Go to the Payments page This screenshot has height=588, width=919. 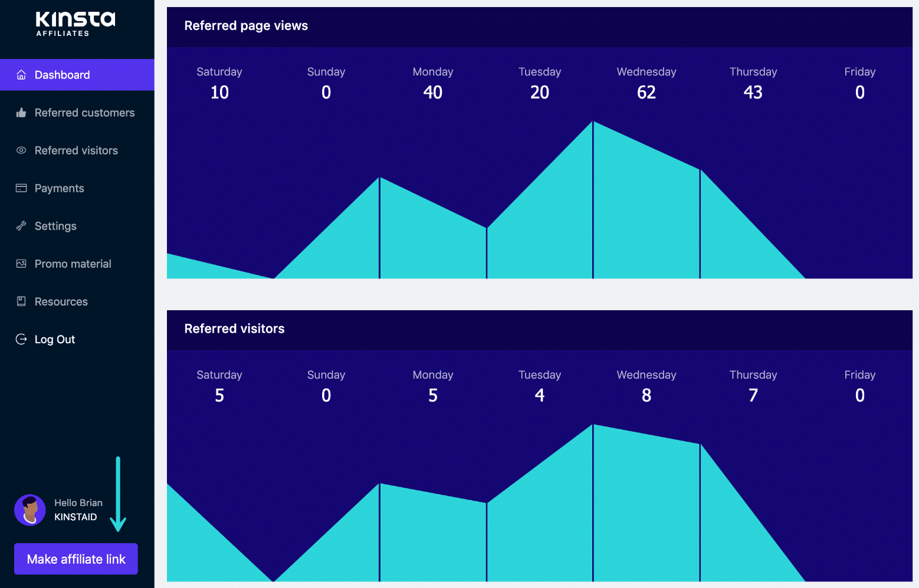click(59, 188)
